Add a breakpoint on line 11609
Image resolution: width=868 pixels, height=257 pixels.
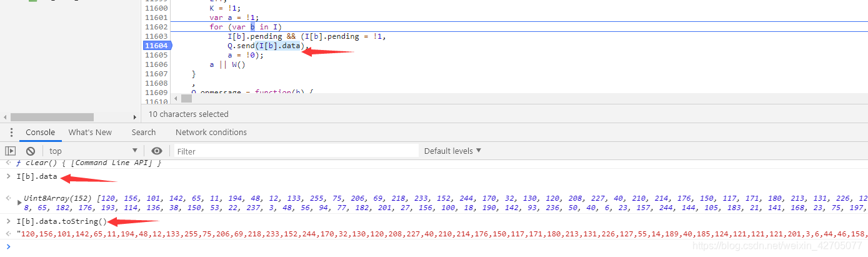pyautogui.click(x=156, y=93)
